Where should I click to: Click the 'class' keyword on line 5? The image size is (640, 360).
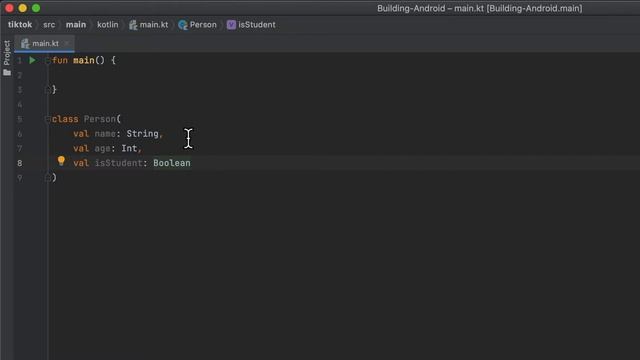coord(65,119)
